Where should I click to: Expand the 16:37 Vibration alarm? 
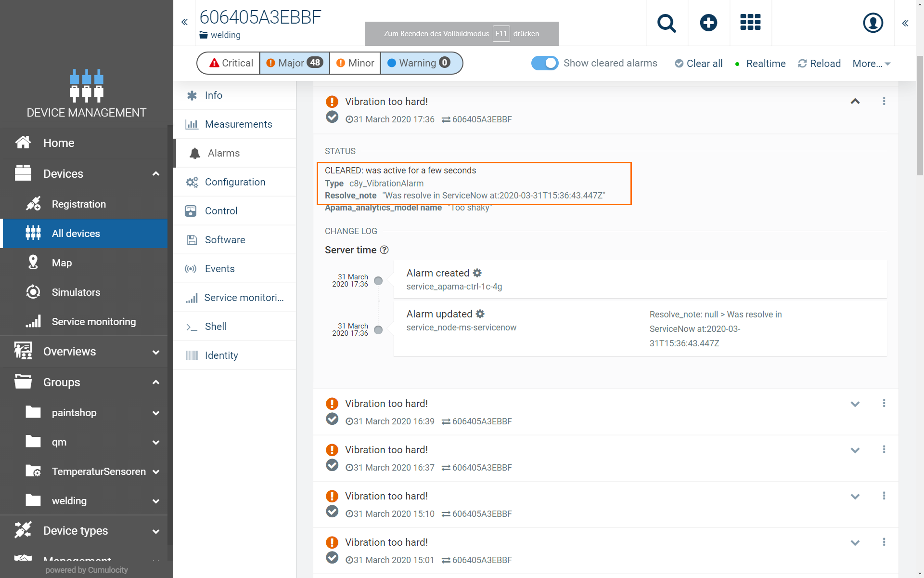click(855, 450)
